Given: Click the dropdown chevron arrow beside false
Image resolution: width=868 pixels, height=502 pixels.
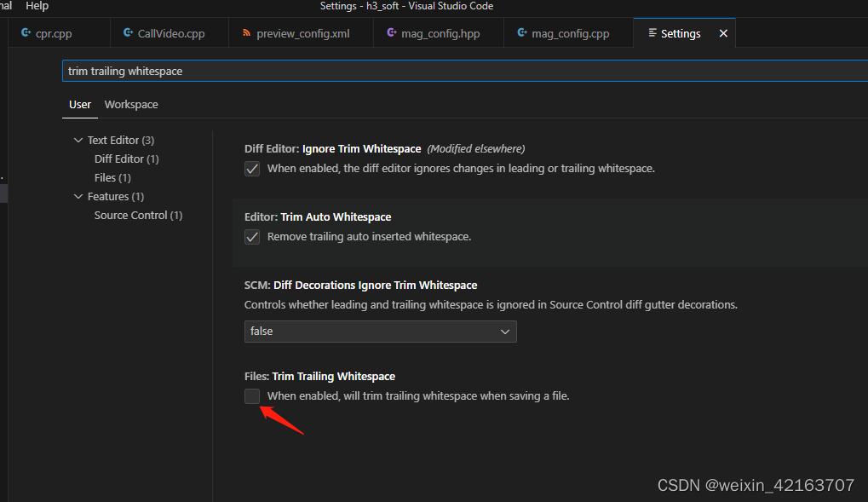Looking at the screenshot, I should pyautogui.click(x=505, y=332).
